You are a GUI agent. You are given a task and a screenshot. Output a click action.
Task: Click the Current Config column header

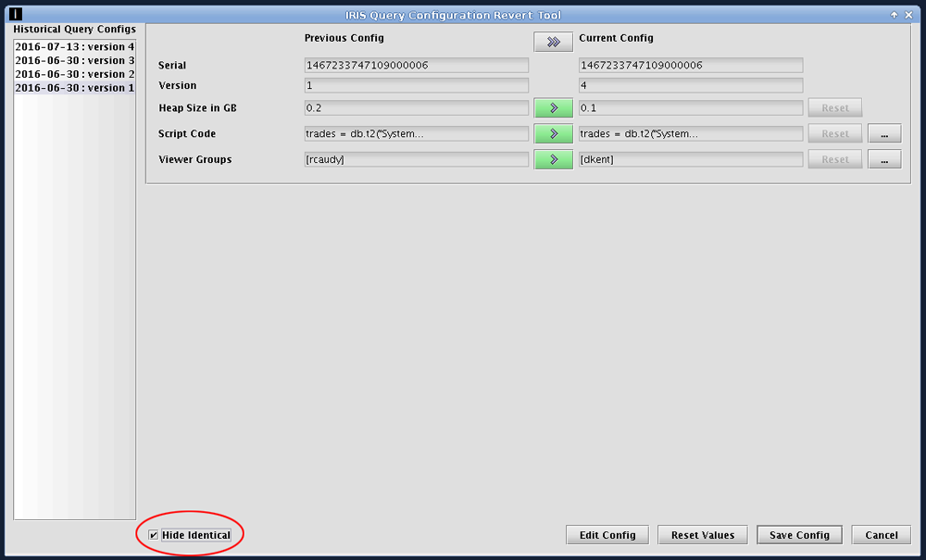pos(616,38)
